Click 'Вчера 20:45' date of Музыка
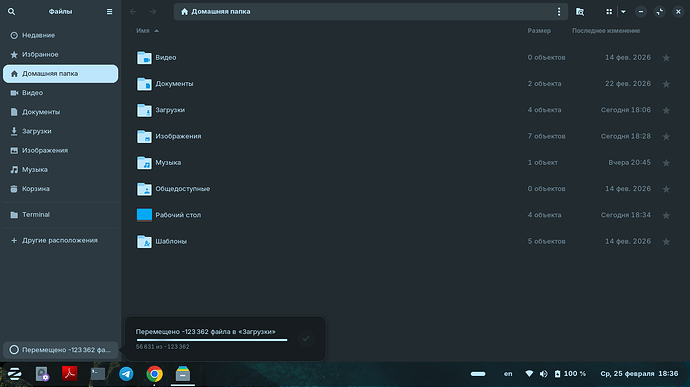Screen dimensions: 690x387 pyautogui.click(x=629, y=162)
